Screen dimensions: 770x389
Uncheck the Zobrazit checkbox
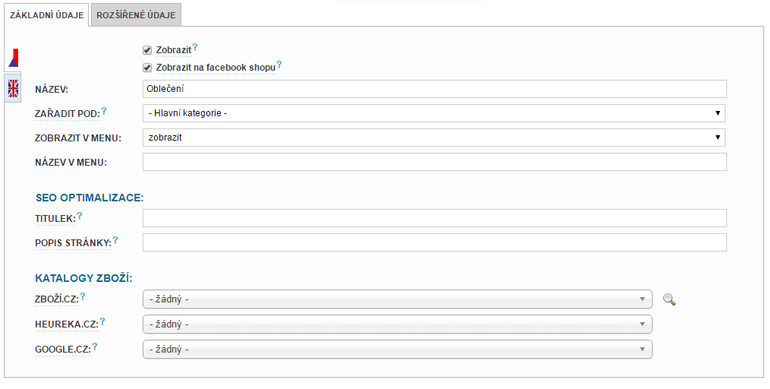point(147,50)
